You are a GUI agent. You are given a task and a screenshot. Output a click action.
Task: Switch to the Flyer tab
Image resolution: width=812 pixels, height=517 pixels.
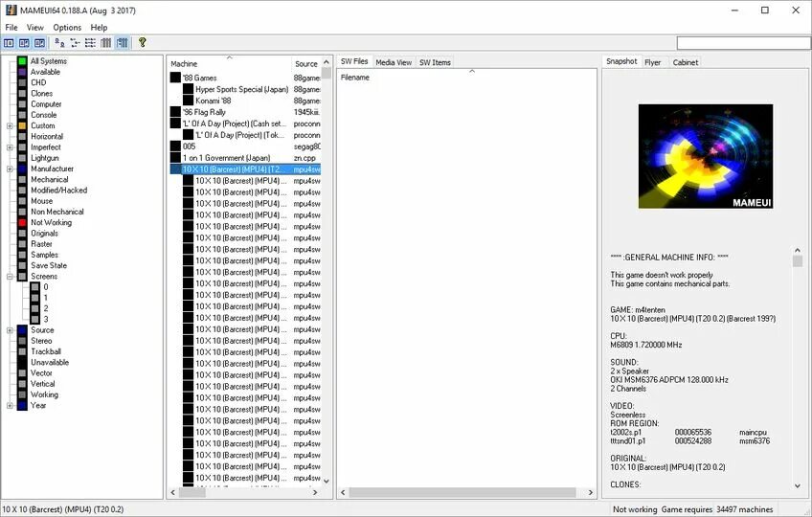652,62
